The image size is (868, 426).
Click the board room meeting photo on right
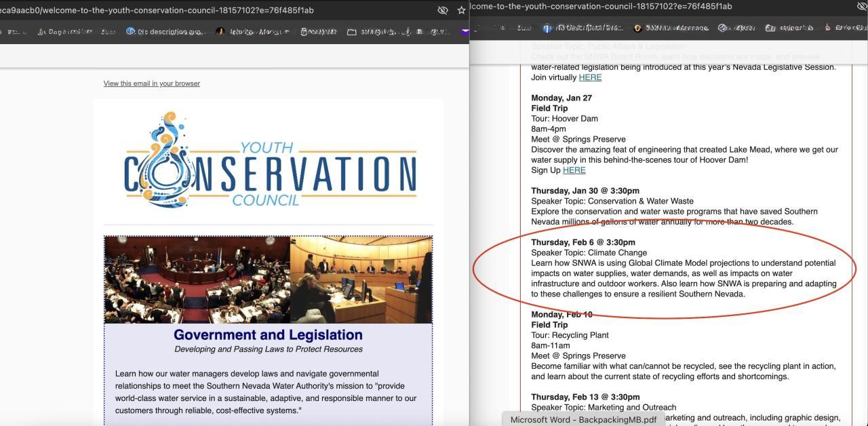pyautogui.click(x=361, y=279)
